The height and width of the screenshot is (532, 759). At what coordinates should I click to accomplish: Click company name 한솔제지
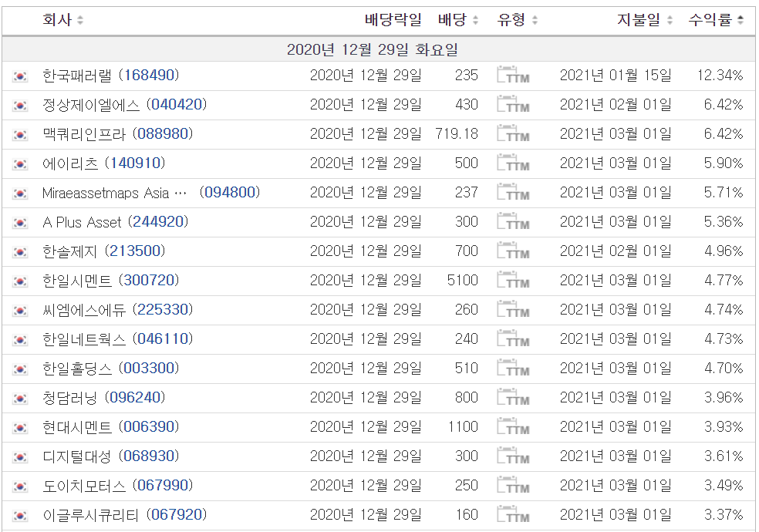[x=69, y=251]
